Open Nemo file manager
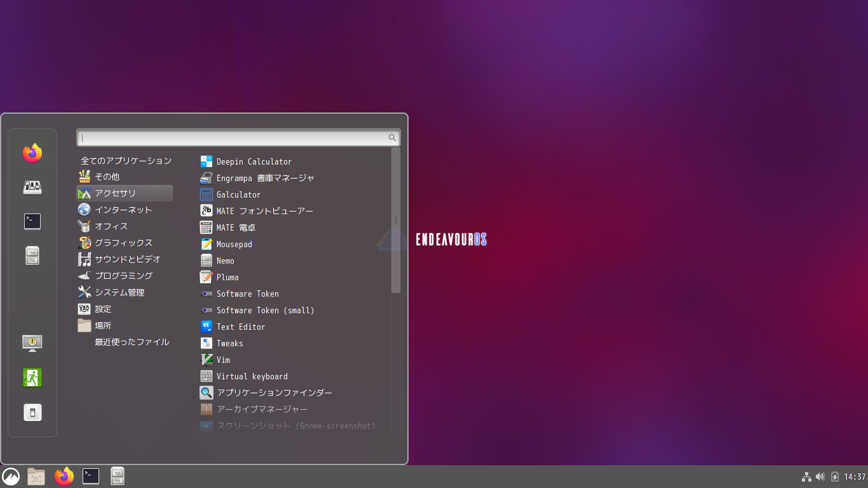This screenshot has width=868, height=488. click(x=217, y=261)
